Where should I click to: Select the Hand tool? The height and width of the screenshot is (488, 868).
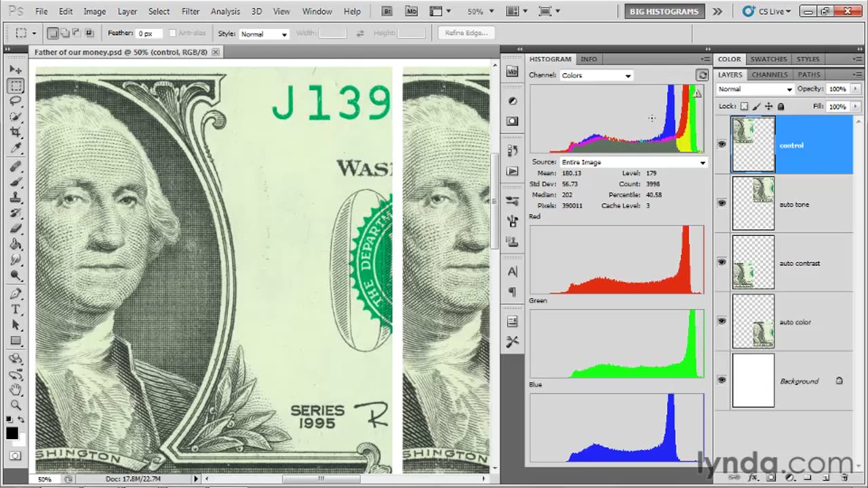(x=16, y=390)
